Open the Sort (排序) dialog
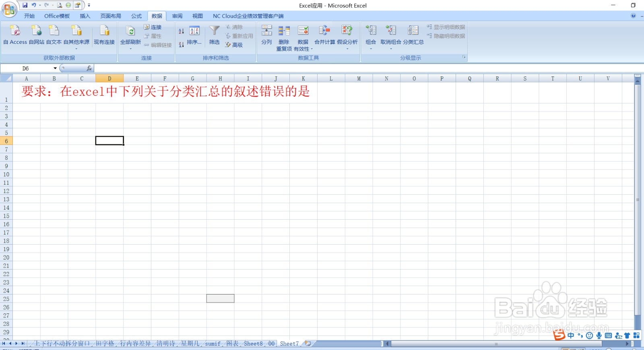The width and height of the screenshot is (644, 350). (x=194, y=35)
